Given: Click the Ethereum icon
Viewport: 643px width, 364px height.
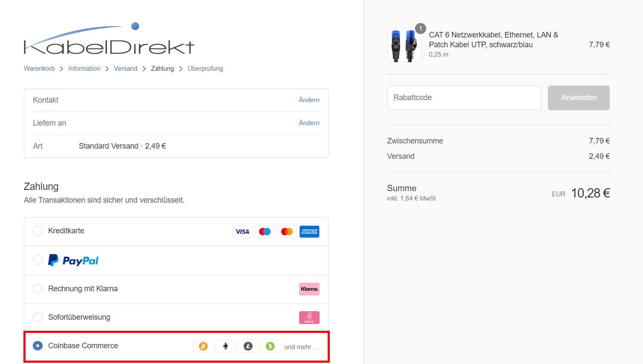Looking at the screenshot, I should [226, 346].
